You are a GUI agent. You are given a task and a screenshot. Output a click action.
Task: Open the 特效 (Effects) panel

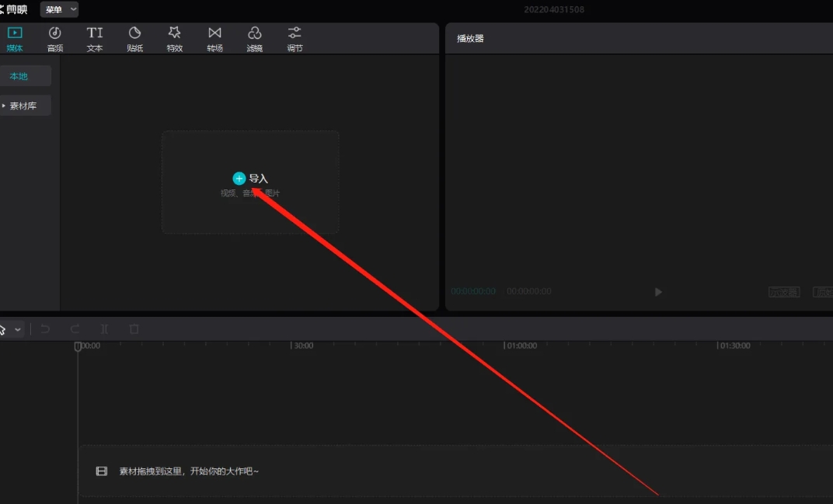tap(175, 39)
